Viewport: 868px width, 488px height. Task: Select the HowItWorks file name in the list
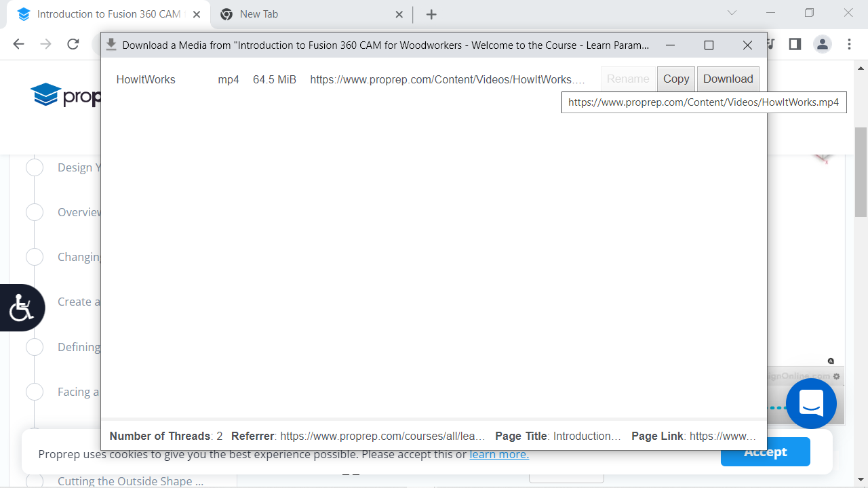(x=146, y=79)
